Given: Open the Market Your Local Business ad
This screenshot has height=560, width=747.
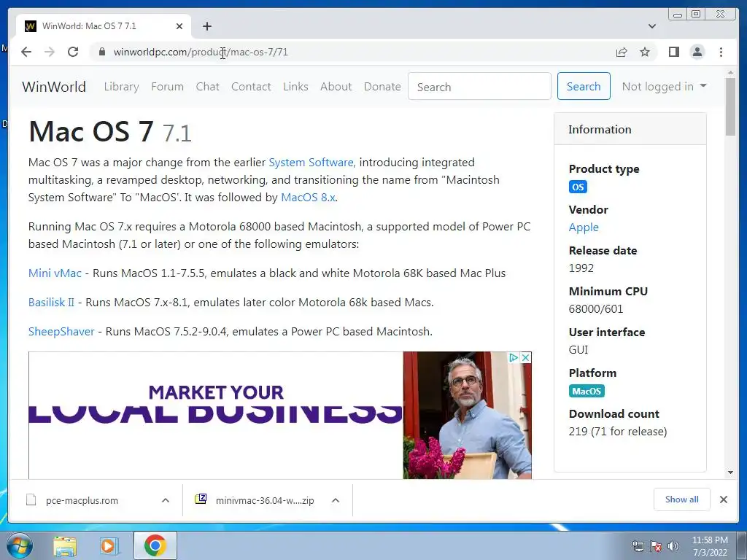Looking at the screenshot, I should (280, 415).
